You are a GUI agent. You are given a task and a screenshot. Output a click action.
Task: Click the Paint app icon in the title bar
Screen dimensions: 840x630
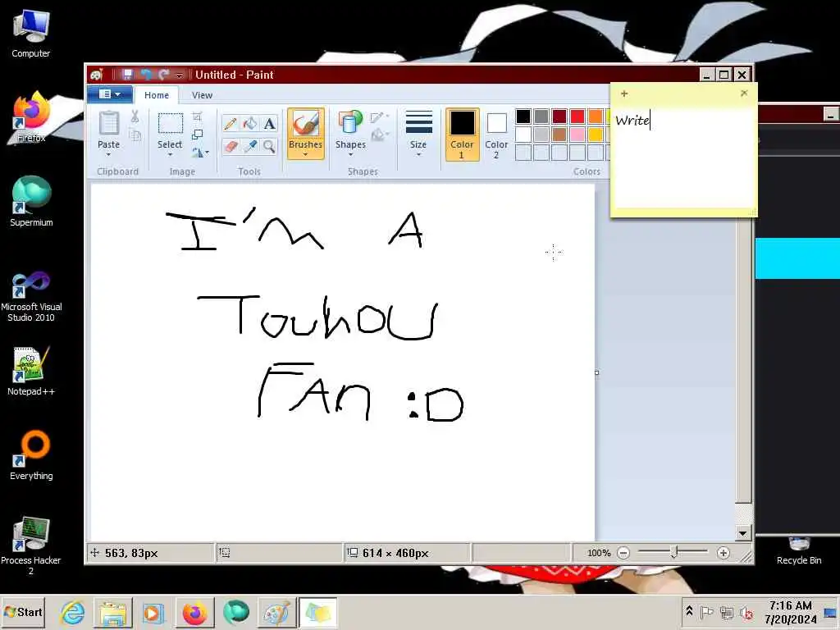tap(97, 75)
